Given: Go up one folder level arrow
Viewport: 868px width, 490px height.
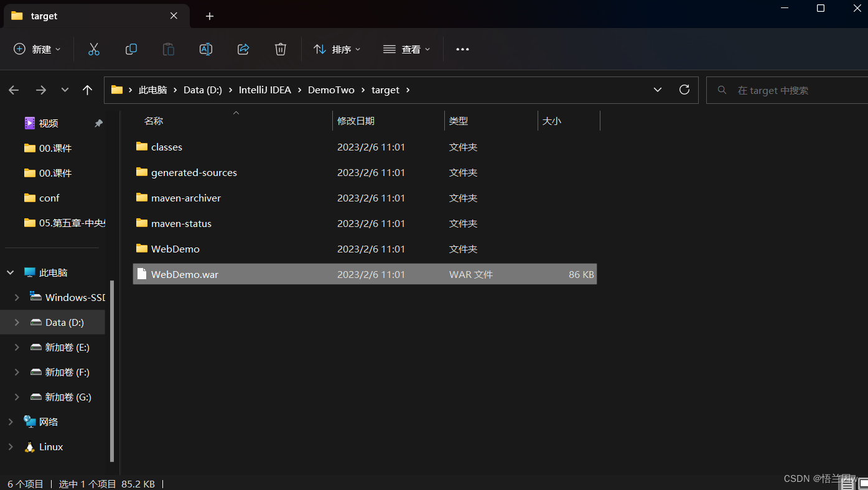Looking at the screenshot, I should (88, 90).
